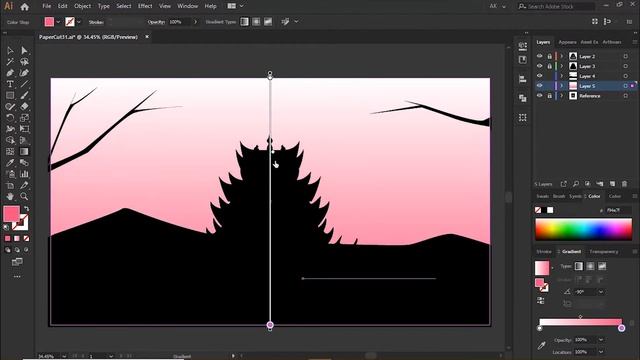Open the Object menu

(x=82, y=6)
